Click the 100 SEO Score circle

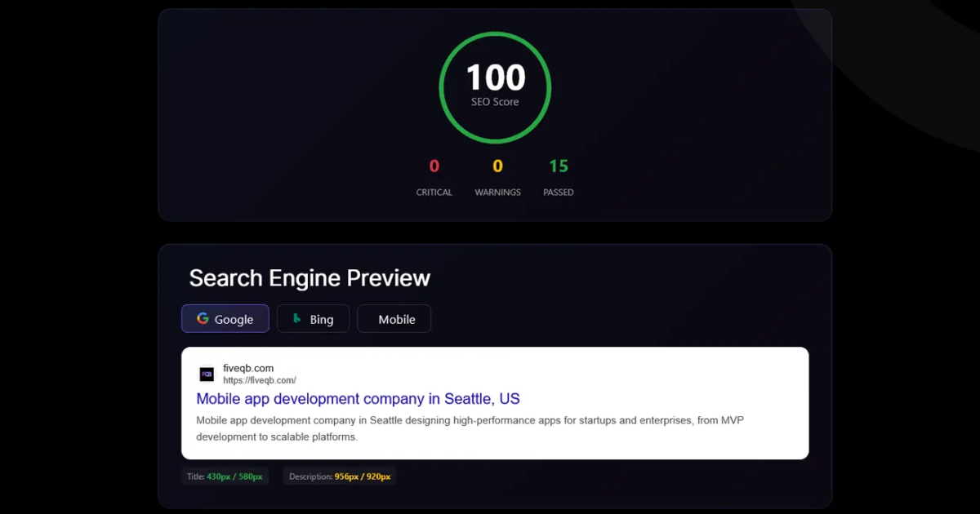point(495,87)
